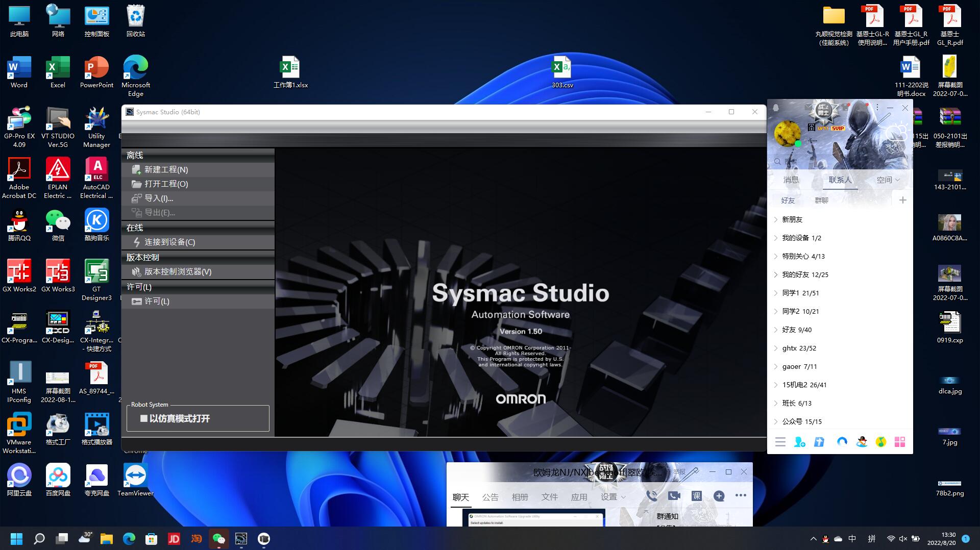Expand the 我的好友 12/25 contact group
Screen dimensions: 980x550
point(804,274)
